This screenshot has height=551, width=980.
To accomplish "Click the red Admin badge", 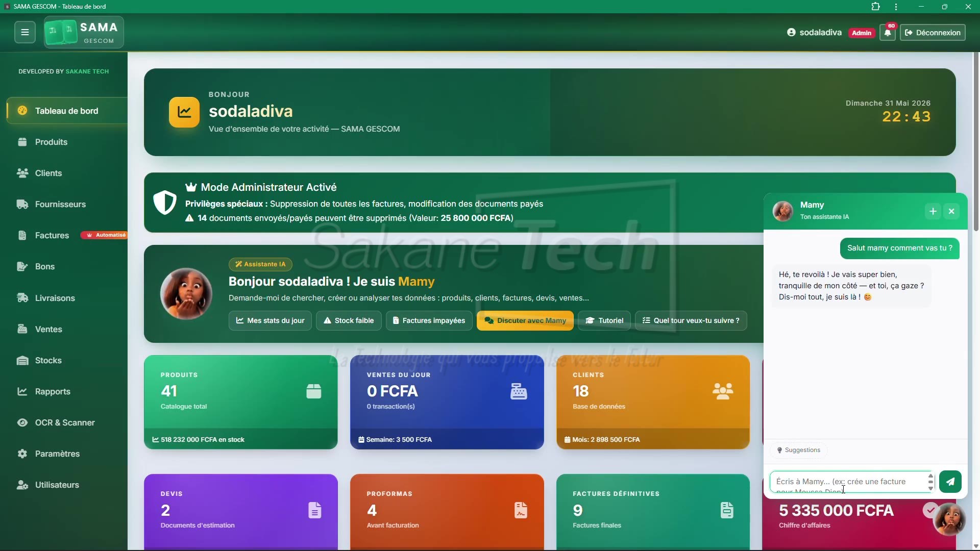I will click(862, 33).
